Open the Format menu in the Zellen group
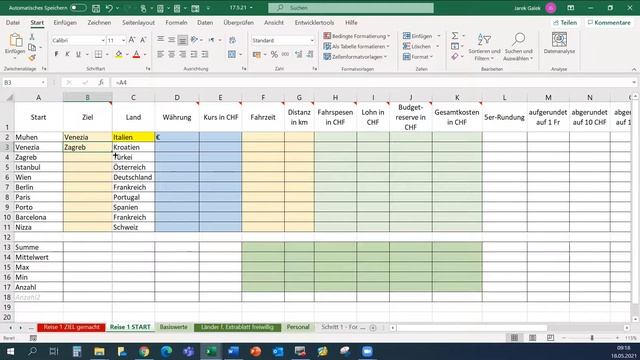The width and height of the screenshot is (640, 360). pyautogui.click(x=418, y=57)
